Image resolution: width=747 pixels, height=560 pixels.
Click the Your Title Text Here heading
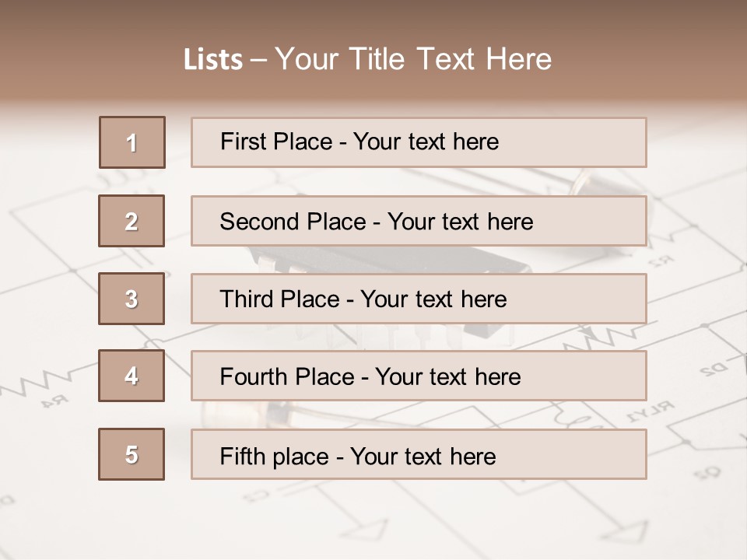coord(413,59)
